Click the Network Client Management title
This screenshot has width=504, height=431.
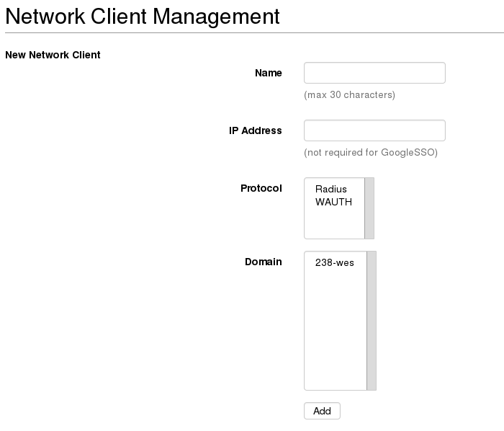tap(143, 16)
